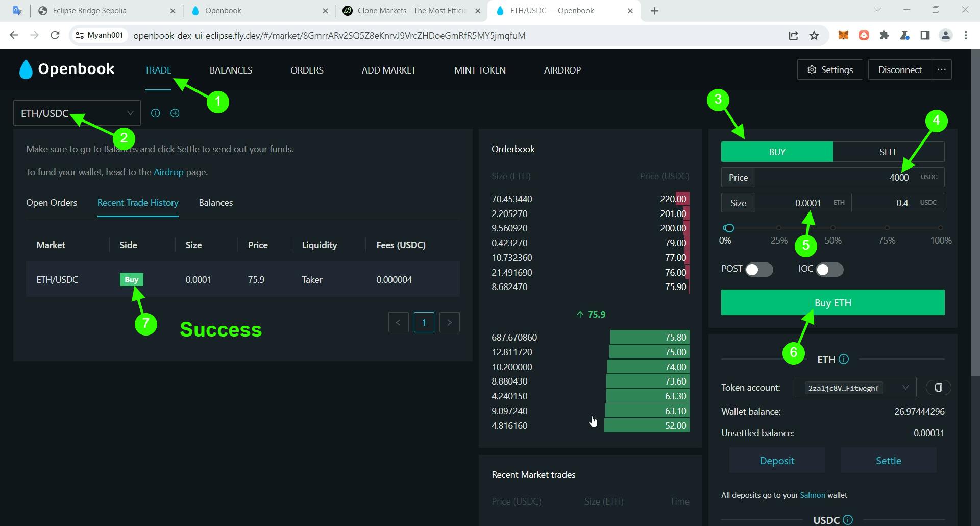Viewport: 980px width, 526px height.
Task: Open the more options ellipsis button
Action: 942,69
